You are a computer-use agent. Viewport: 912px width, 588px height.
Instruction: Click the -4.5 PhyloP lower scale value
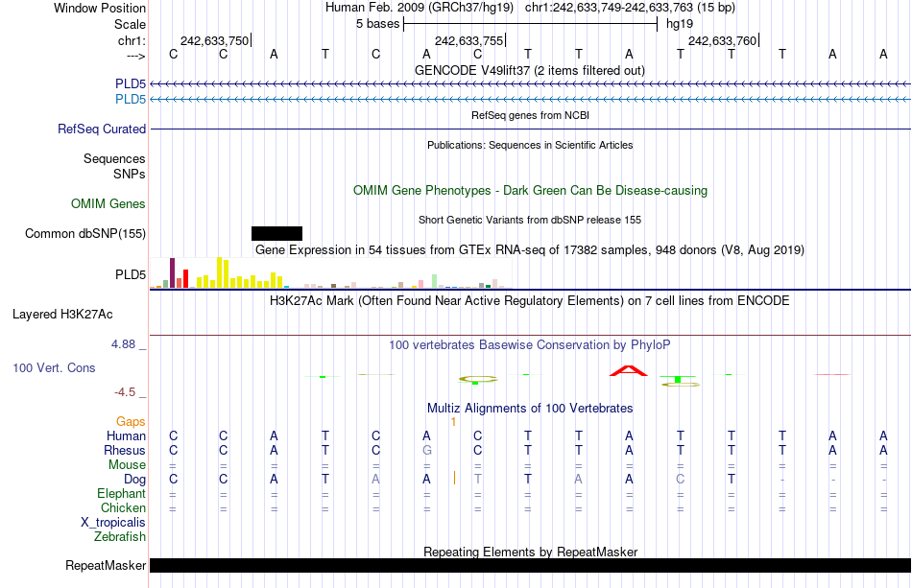click(125, 392)
